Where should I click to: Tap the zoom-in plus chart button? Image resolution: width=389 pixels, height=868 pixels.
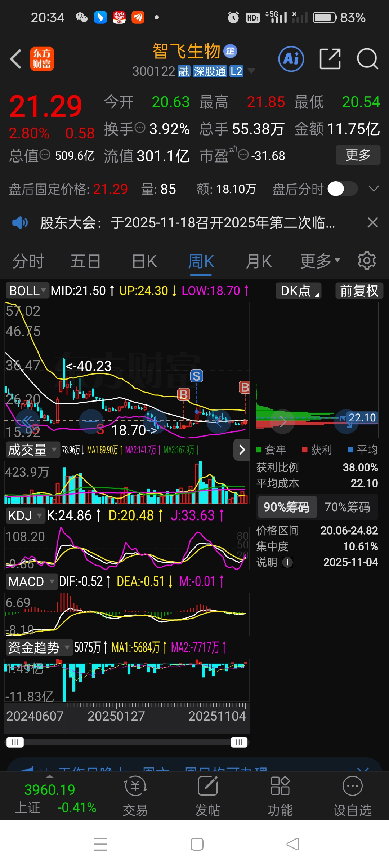click(x=155, y=421)
